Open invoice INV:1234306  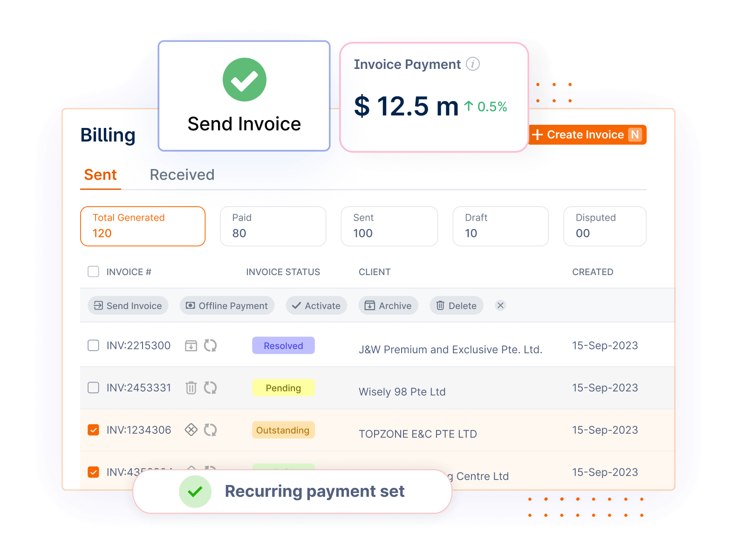pyautogui.click(x=139, y=430)
